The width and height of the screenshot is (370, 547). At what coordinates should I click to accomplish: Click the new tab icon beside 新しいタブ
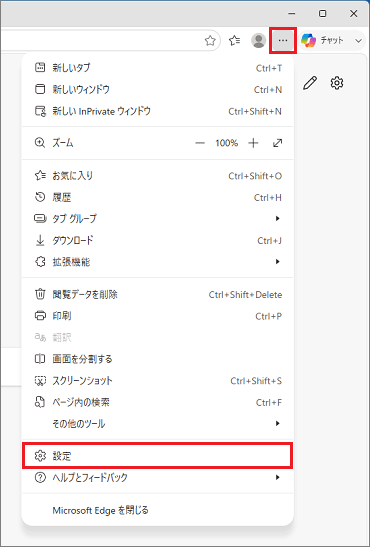pos(40,68)
